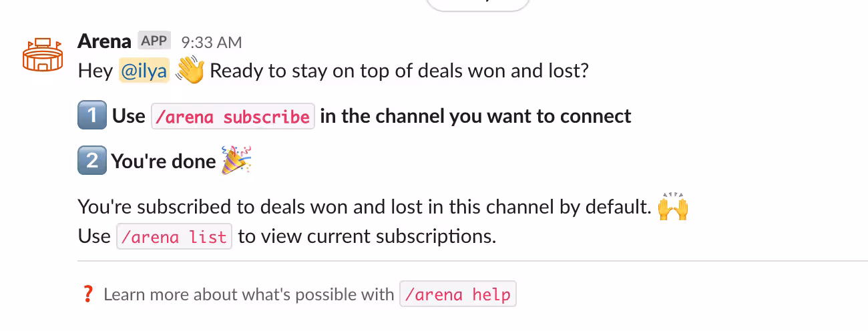868x331 pixels.
Task: Click the 9:33 AM message timestamp
Action: click(x=212, y=43)
